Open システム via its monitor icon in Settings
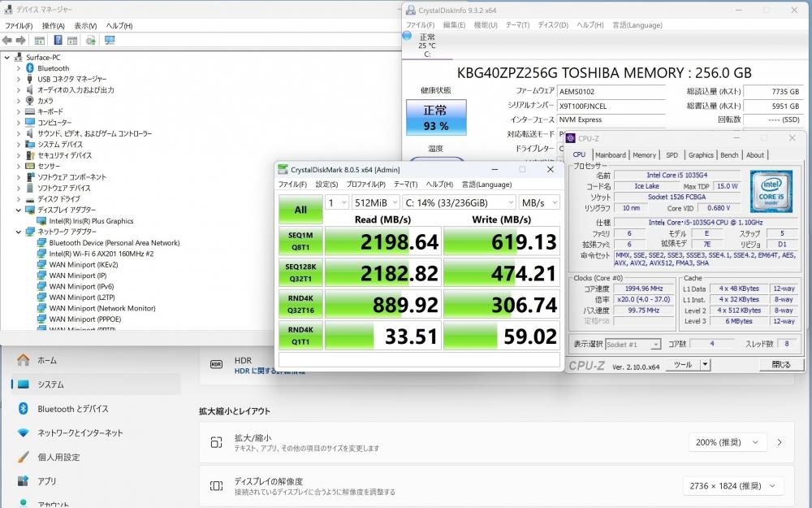The image size is (812, 508). (23, 384)
